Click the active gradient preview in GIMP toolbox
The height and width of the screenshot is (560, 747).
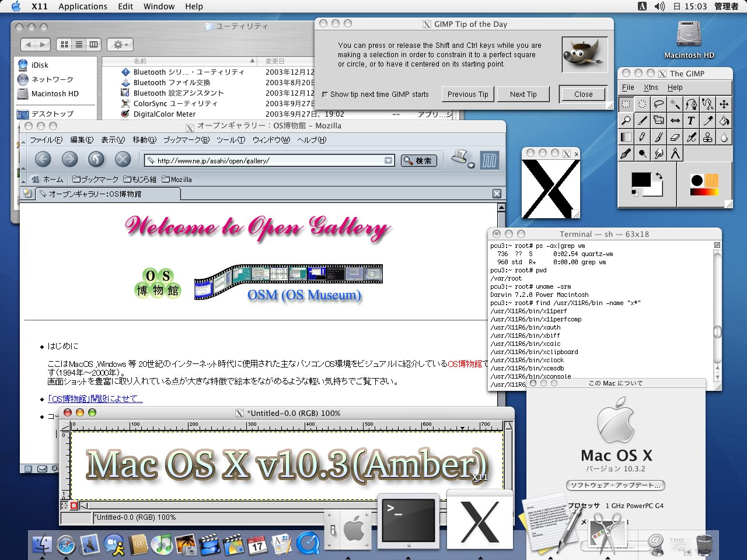704,191
